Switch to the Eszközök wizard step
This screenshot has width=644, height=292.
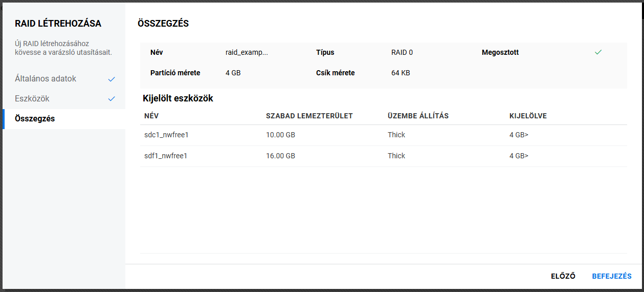pyautogui.click(x=32, y=98)
